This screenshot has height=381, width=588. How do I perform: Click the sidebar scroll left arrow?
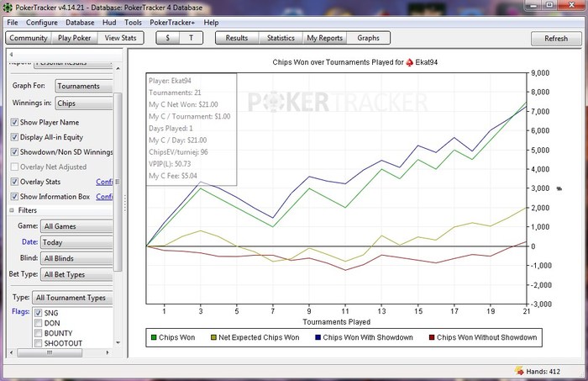tap(11, 353)
